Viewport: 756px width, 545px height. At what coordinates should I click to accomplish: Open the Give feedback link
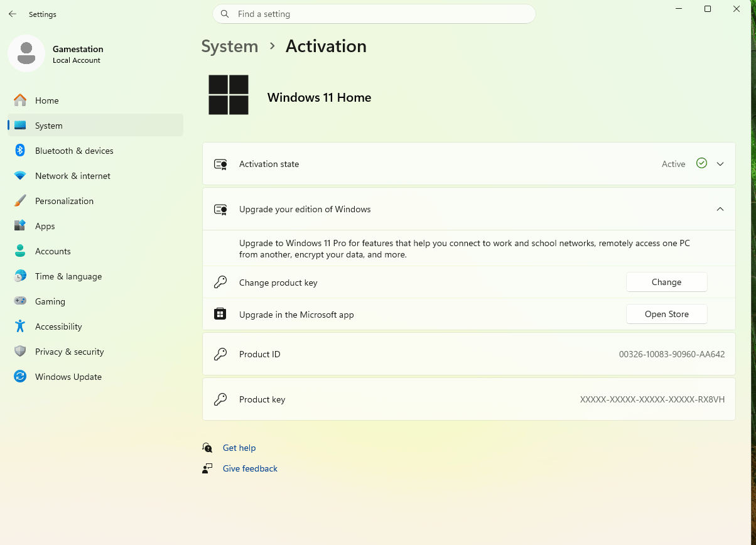(250, 468)
